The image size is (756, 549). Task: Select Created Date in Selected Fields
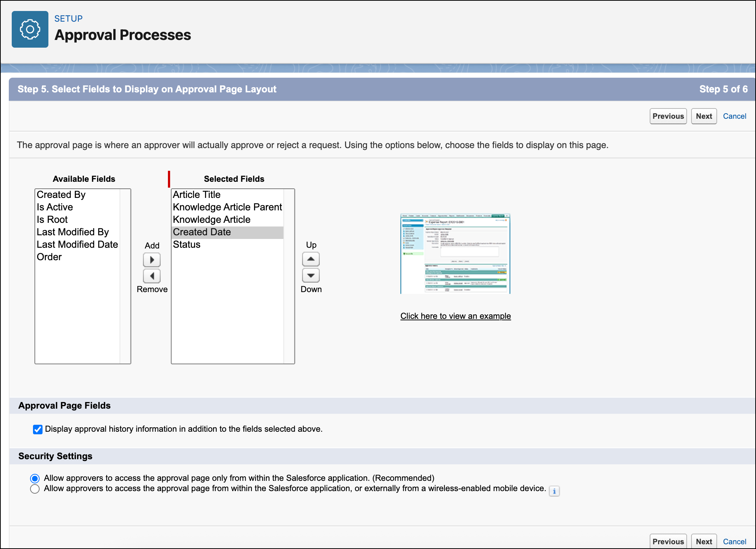tap(227, 232)
